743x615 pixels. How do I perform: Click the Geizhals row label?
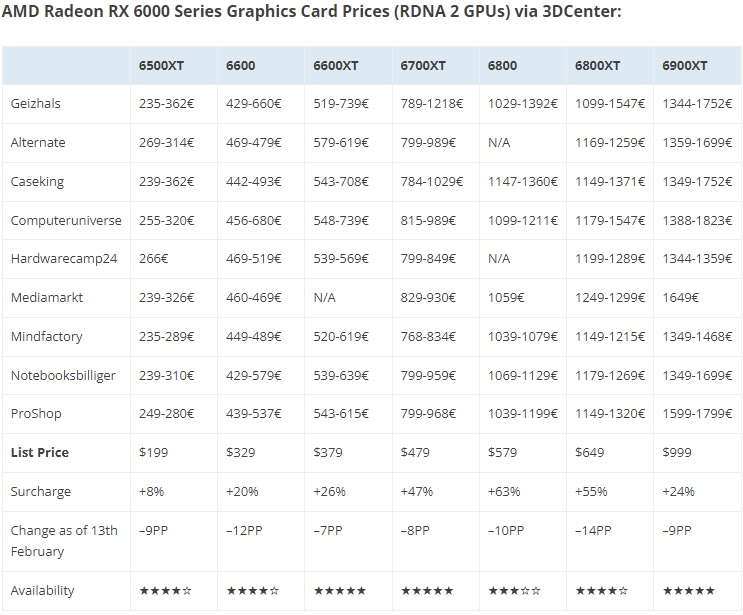36,104
